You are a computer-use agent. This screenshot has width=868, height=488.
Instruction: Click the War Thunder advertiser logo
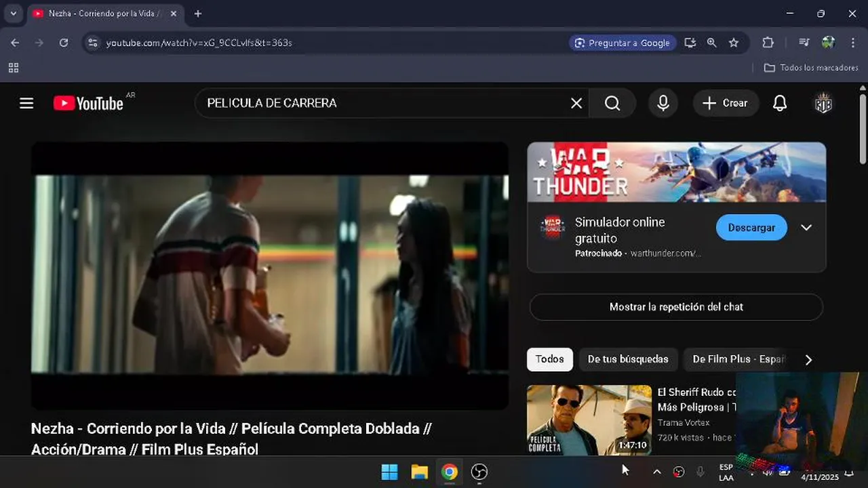click(552, 228)
